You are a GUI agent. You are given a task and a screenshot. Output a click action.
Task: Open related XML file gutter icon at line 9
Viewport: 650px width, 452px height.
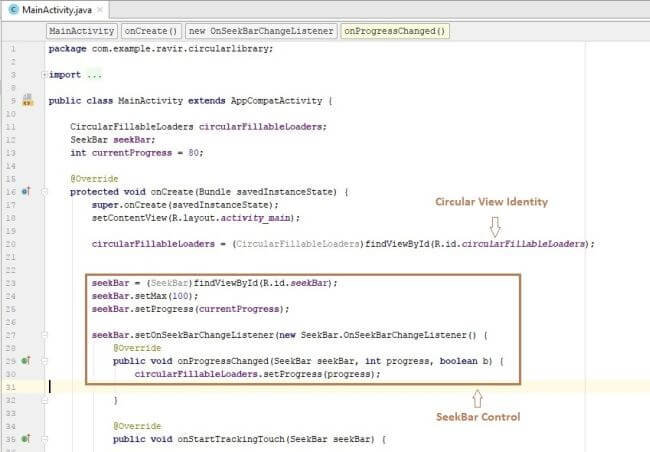click(x=28, y=100)
